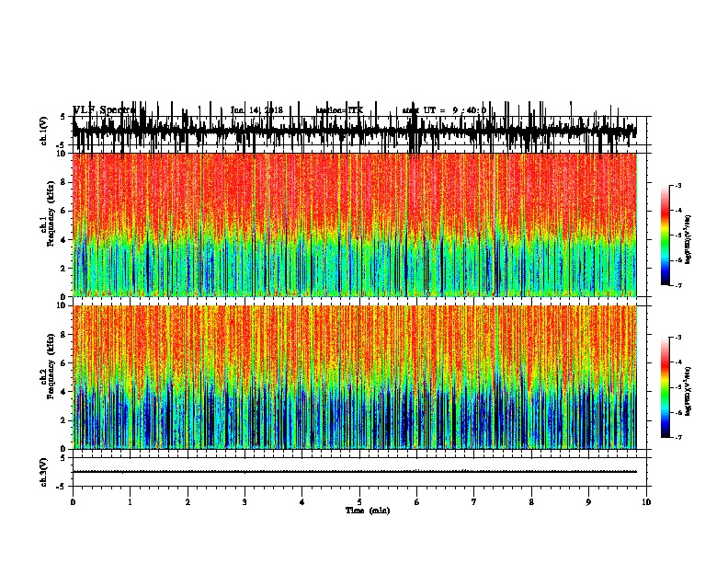Select the 'ch.1(V)' waveform axis label
Image resolution: width=728 pixels, height=563 pixels.
pos(44,131)
